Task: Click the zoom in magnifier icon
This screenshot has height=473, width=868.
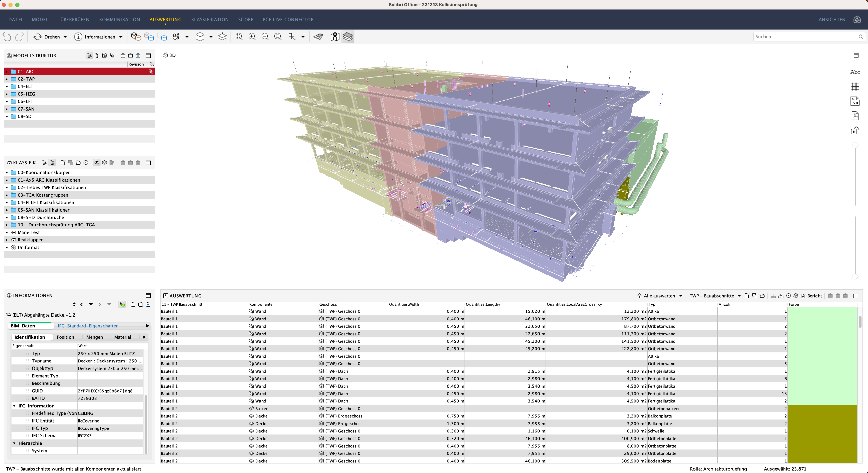Action: tap(252, 37)
